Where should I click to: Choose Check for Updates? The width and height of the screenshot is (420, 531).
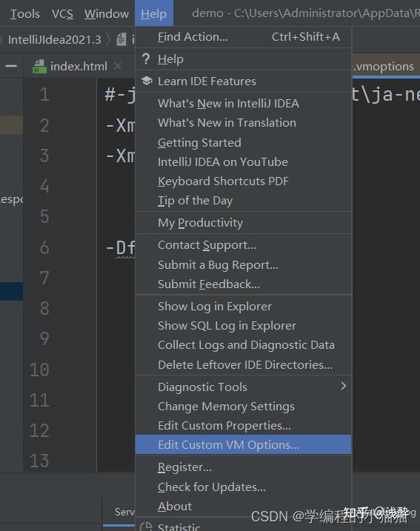(x=243, y=487)
